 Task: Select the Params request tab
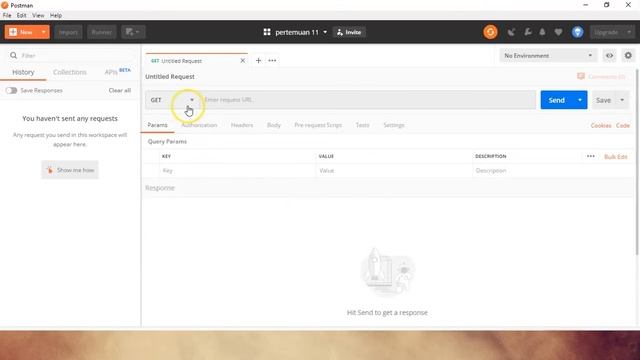[158, 125]
